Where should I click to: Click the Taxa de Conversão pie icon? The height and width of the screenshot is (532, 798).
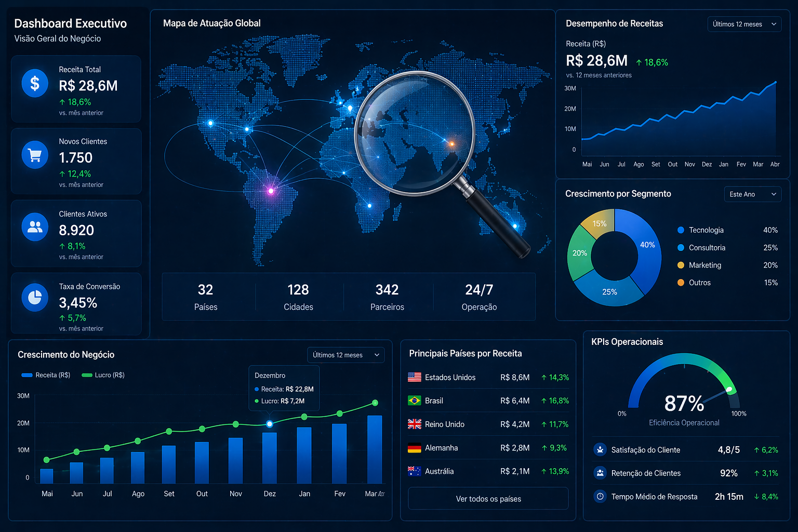pyautogui.click(x=35, y=298)
